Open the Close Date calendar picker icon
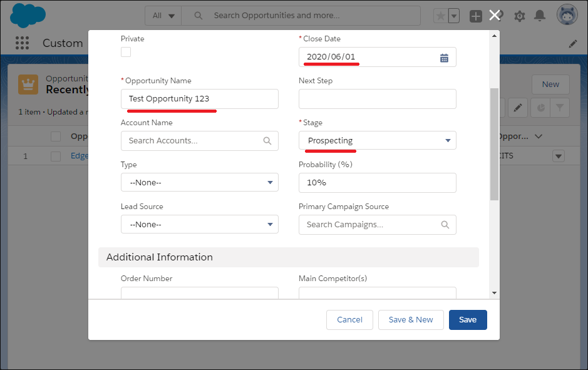 click(444, 58)
